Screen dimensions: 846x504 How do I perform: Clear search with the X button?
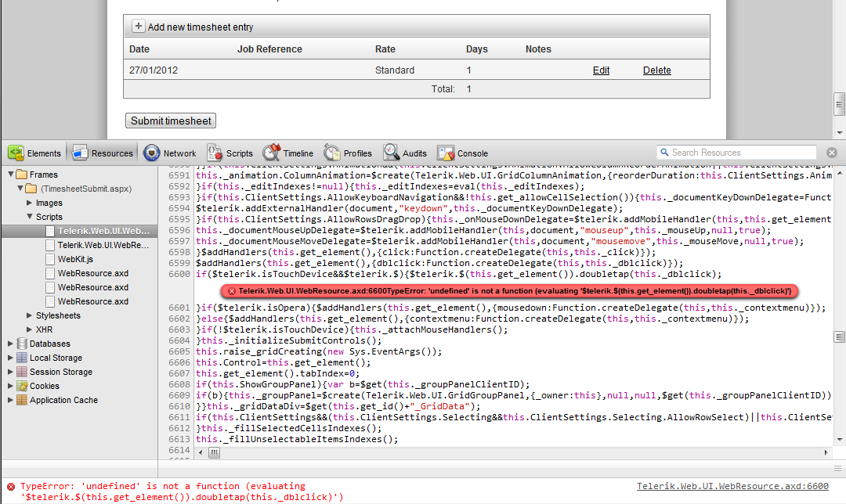(832, 153)
